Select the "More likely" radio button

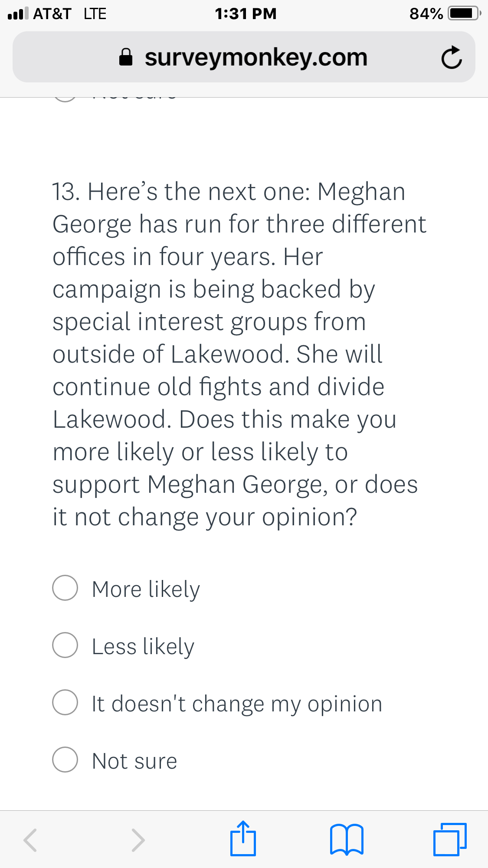(x=65, y=588)
